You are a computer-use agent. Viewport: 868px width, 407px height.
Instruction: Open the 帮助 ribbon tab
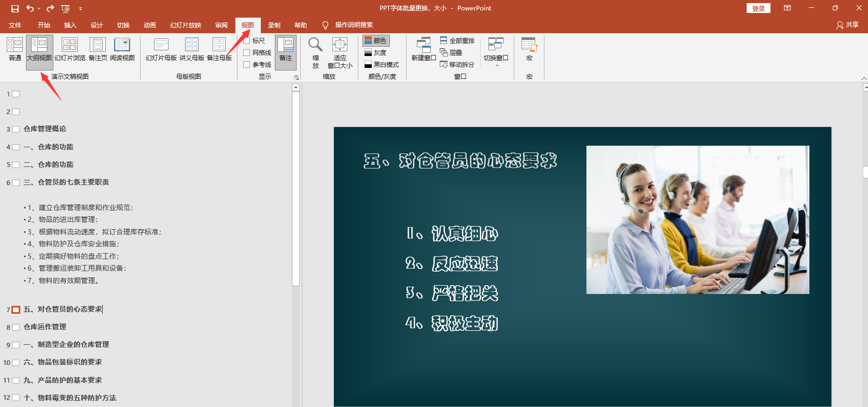[301, 25]
